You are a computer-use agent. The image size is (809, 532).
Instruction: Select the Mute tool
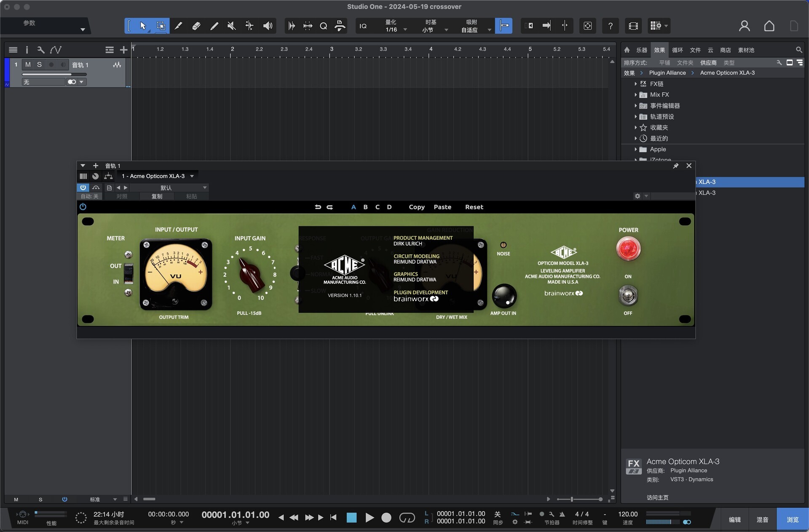tap(231, 26)
